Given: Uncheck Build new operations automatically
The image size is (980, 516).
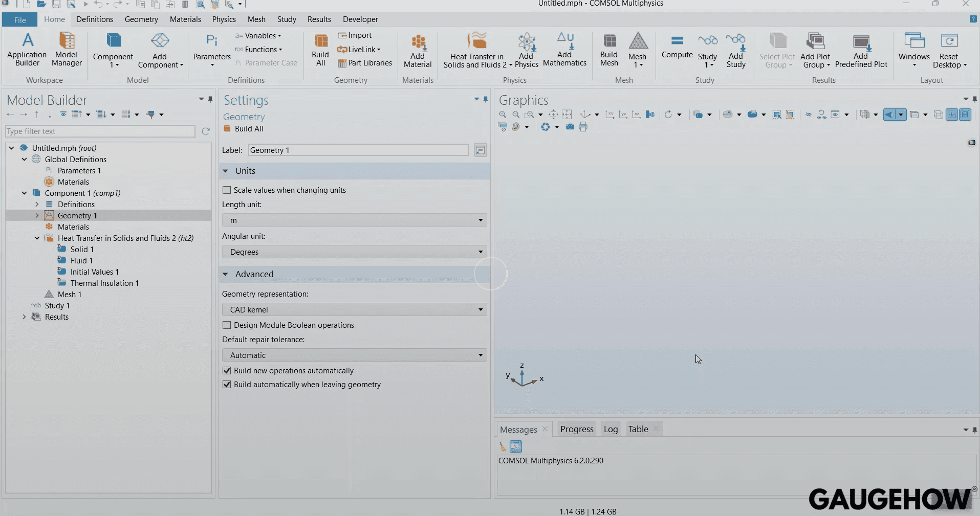Looking at the screenshot, I should pos(227,370).
